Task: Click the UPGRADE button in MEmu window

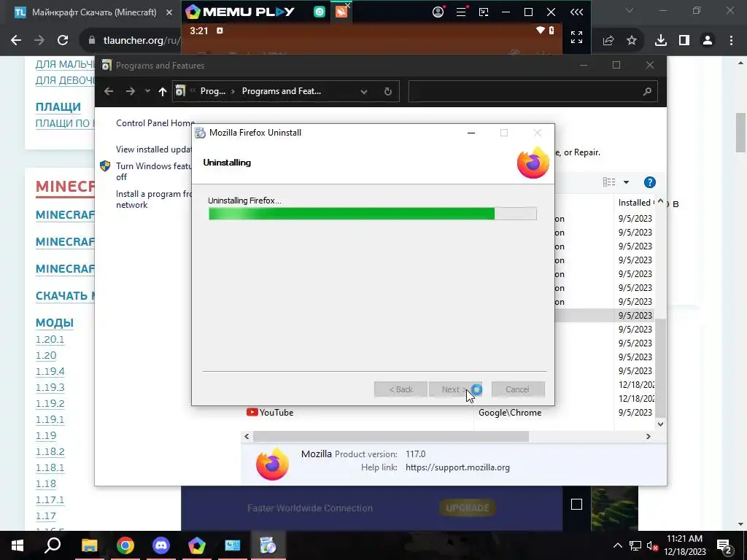Action: tap(467, 508)
